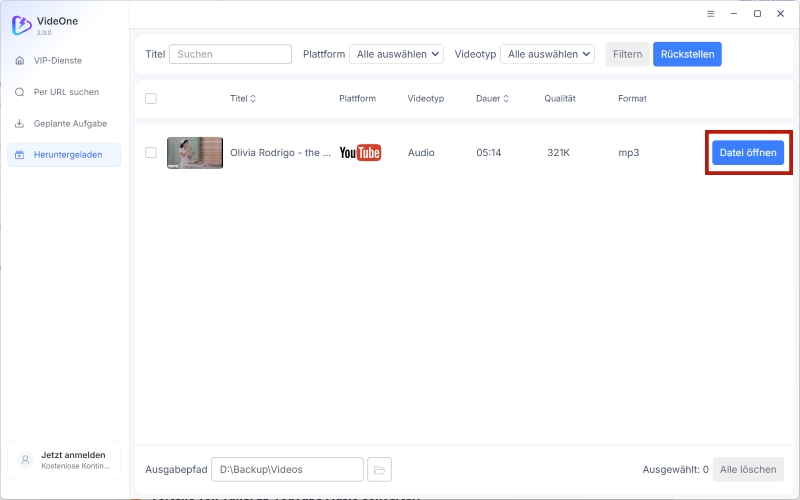
Task: Click the duration '05:14'
Action: tap(489, 153)
